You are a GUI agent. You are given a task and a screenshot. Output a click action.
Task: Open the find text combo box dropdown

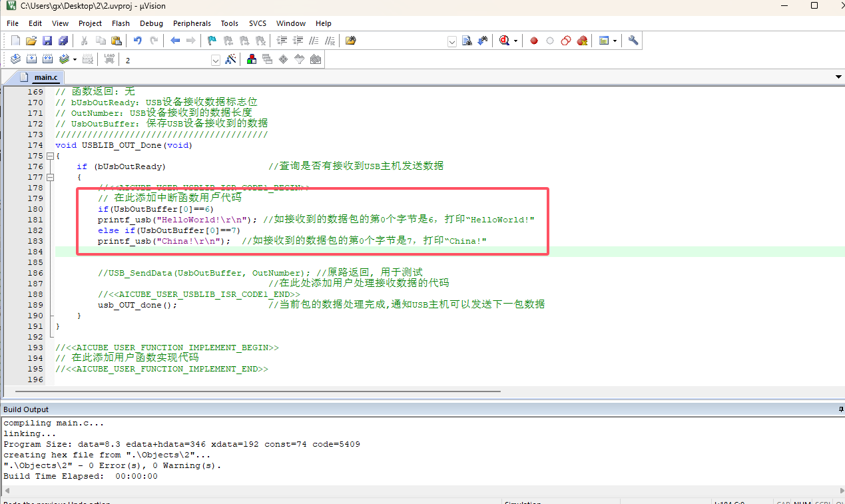click(x=452, y=41)
